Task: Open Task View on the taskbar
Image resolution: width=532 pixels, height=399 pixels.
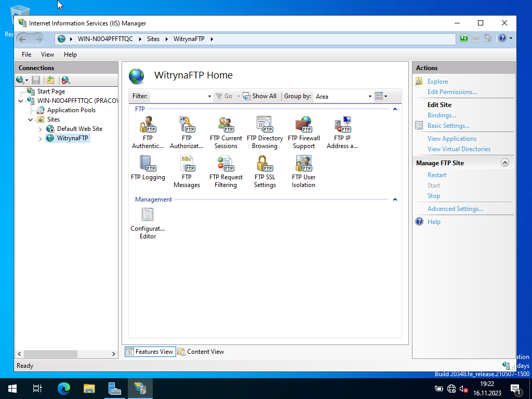Action: pos(37,389)
